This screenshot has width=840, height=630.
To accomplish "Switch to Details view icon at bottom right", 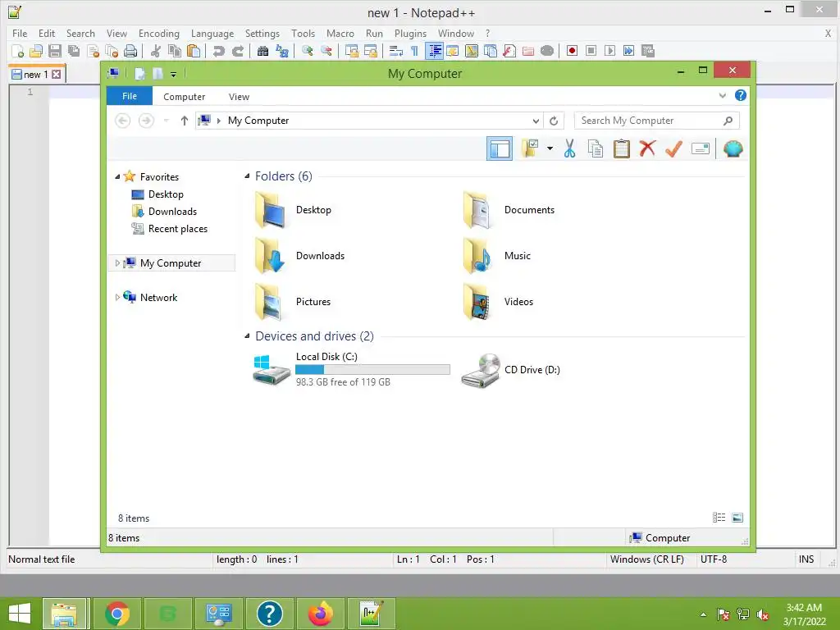I will pyautogui.click(x=719, y=518).
